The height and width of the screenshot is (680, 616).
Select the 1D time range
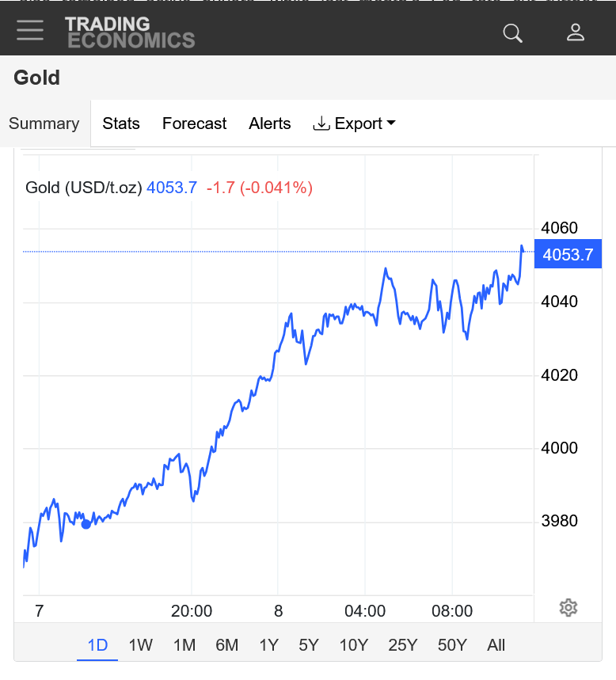click(x=97, y=645)
